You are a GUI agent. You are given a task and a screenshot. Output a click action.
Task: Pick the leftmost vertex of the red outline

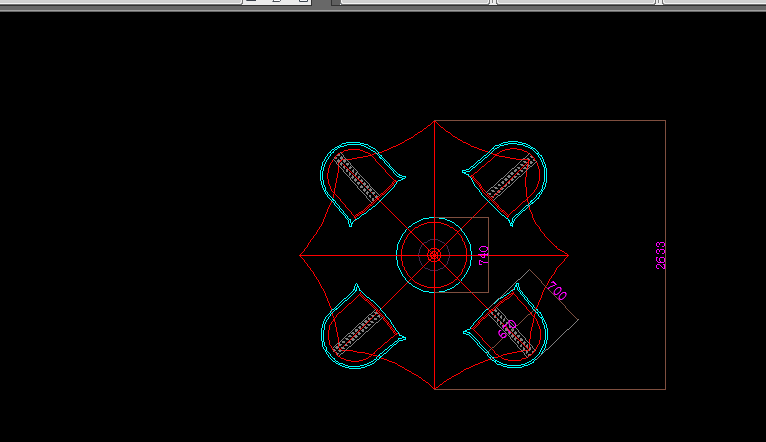[x=300, y=255]
